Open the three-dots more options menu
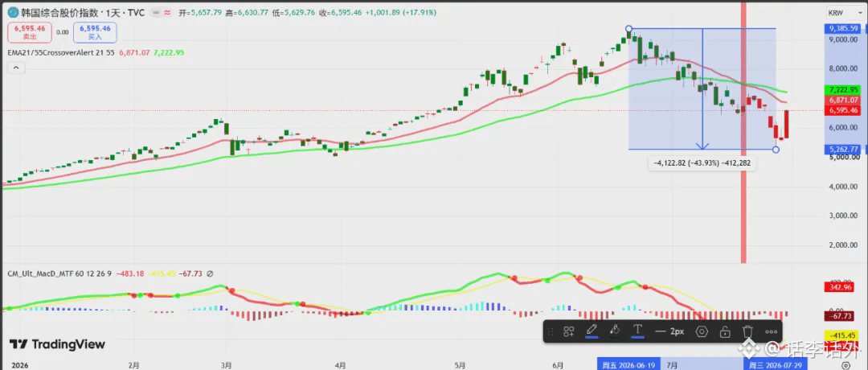The height and width of the screenshot is (370, 868). tap(771, 331)
